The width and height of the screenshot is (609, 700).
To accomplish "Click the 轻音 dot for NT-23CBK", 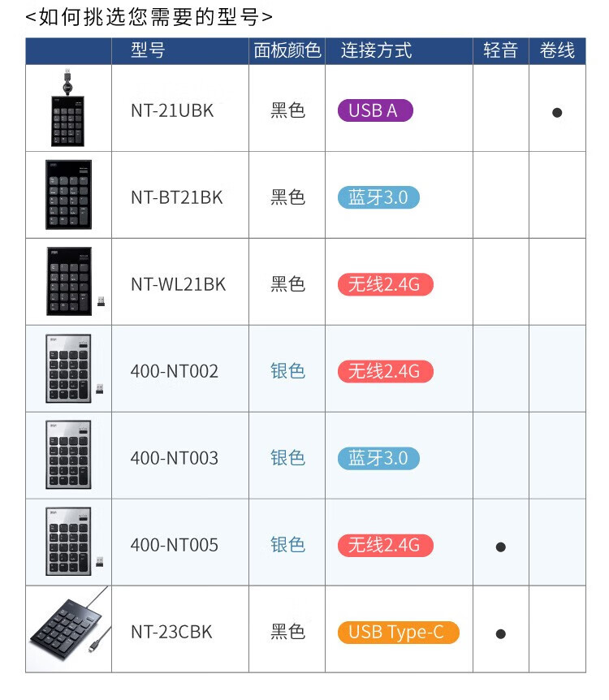I will (x=500, y=633).
